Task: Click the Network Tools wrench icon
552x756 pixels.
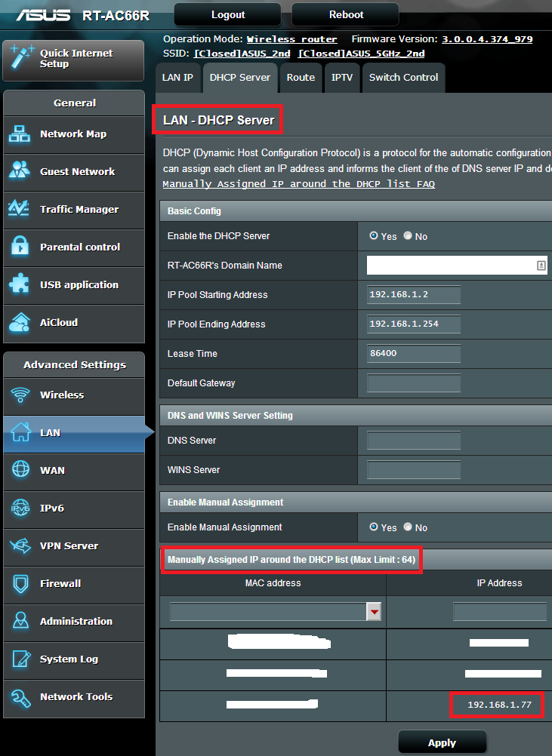Action: (20, 697)
